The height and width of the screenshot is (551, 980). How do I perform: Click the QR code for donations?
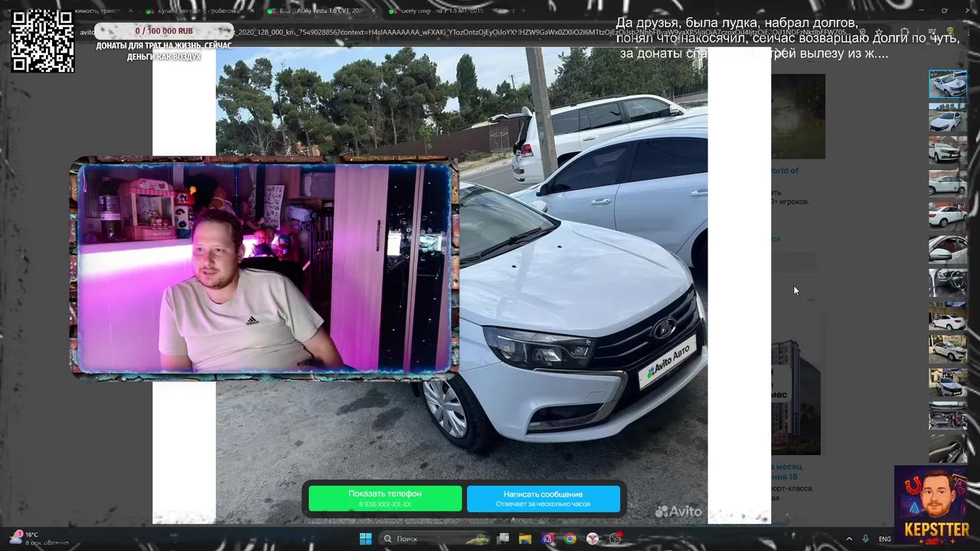tap(43, 41)
